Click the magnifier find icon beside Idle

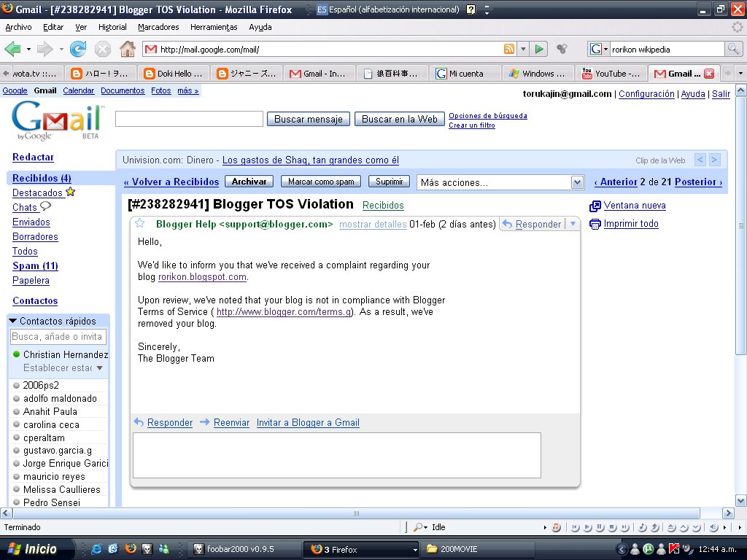[418, 527]
